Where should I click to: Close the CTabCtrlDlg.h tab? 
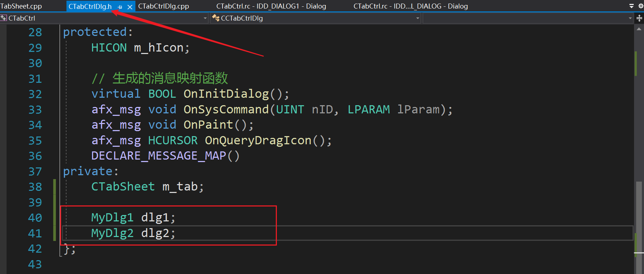click(x=130, y=7)
